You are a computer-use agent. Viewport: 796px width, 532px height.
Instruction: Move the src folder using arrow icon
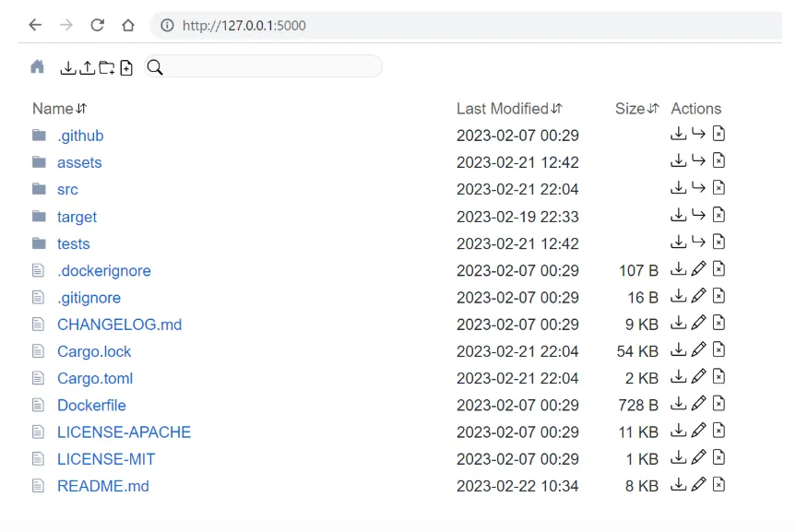tap(698, 188)
